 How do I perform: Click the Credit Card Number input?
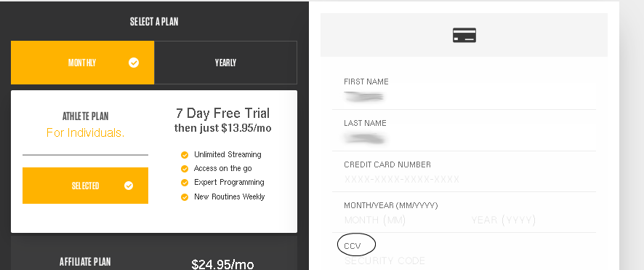tap(464, 180)
